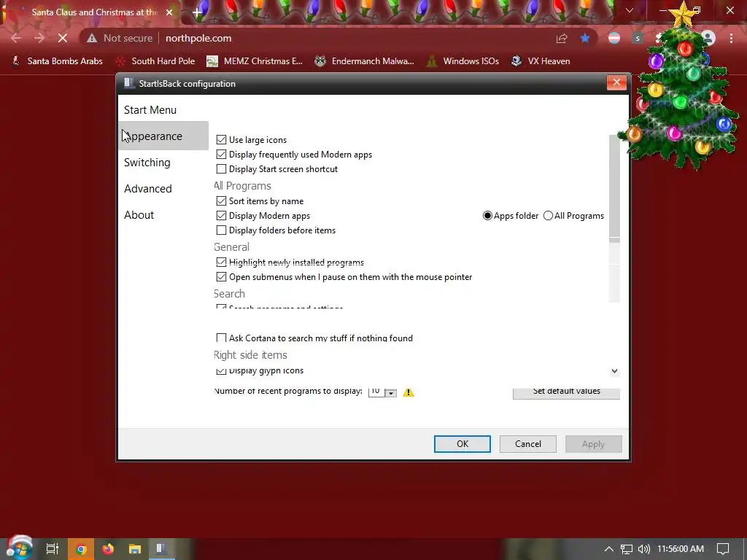Toggle Display glyph icons checkbox

click(x=221, y=370)
